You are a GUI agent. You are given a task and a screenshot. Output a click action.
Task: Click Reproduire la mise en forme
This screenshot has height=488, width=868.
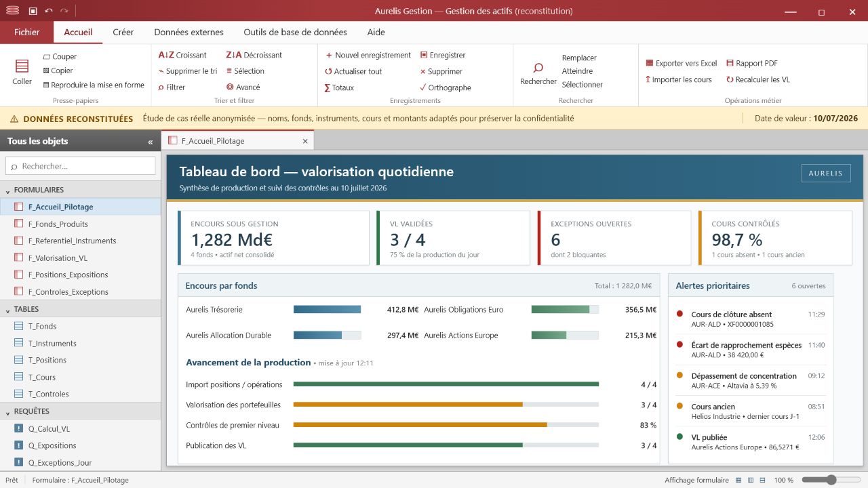point(94,85)
